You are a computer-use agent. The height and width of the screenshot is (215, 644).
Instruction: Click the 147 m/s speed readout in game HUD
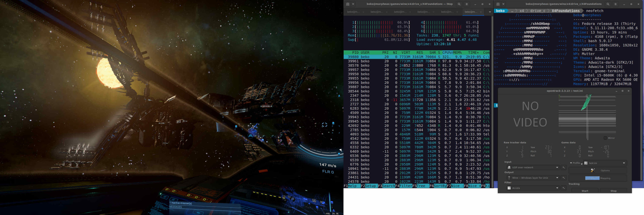point(328,165)
